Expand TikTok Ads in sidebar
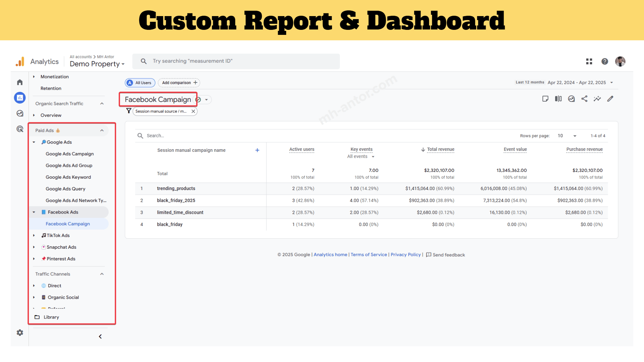644x362 pixels. (34, 235)
